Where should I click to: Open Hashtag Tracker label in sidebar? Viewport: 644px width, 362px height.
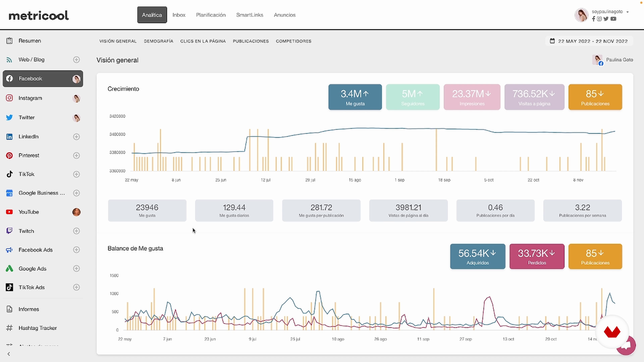point(38,328)
